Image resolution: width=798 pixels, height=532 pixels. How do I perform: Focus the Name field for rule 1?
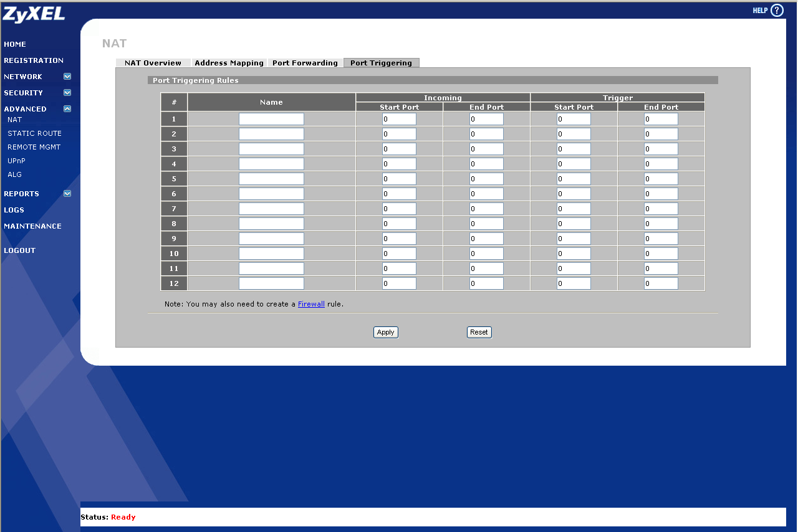[271, 119]
